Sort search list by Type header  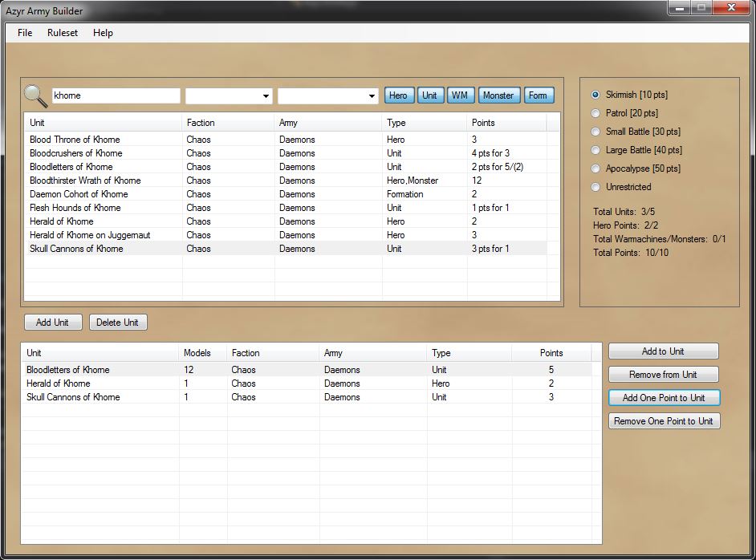click(425, 123)
